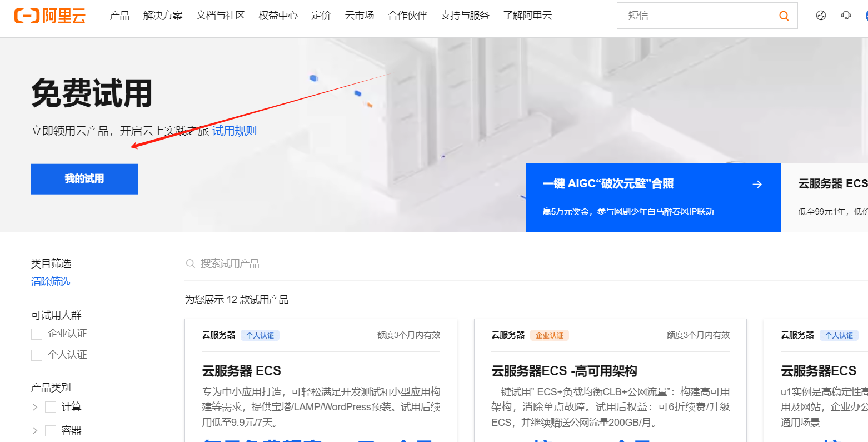868x442 pixels.
Task: Click the 可试用人群 heading
Action: pos(56,315)
